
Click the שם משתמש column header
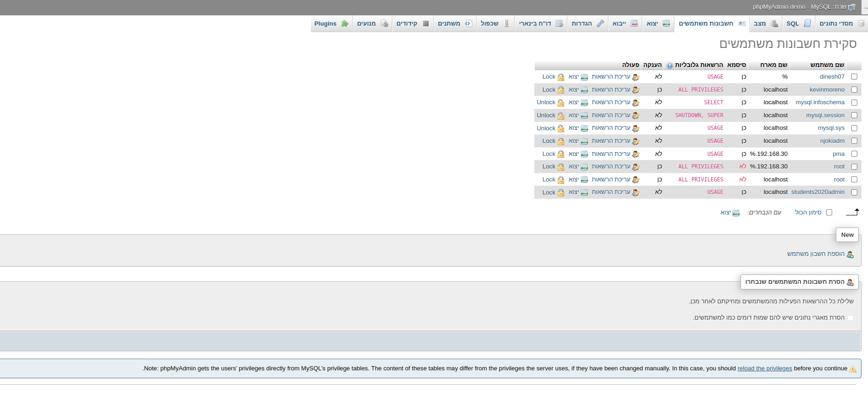pos(828,65)
